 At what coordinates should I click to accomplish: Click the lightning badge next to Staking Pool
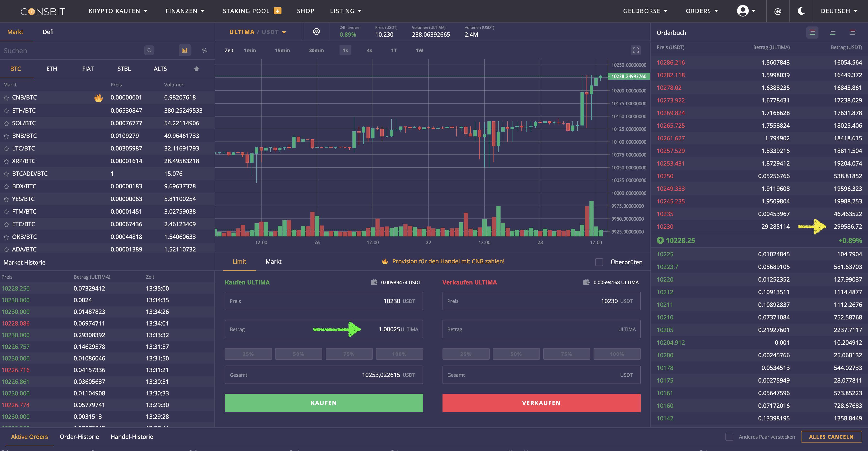pos(277,11)
